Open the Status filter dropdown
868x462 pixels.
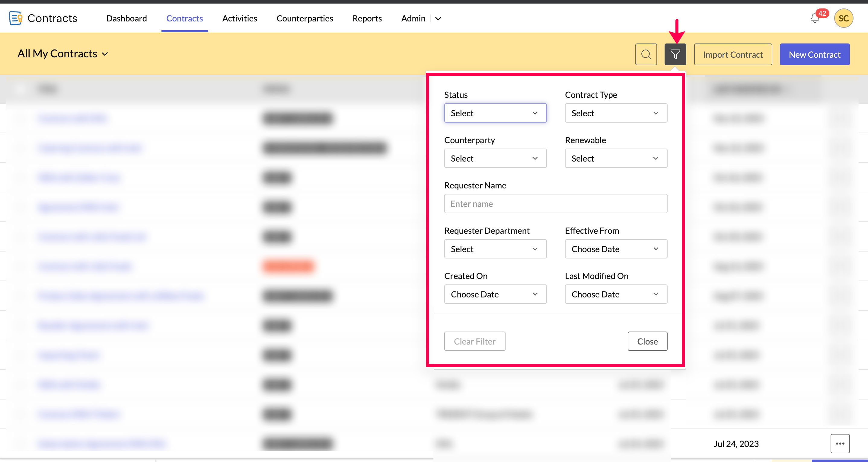coord(495,113)
